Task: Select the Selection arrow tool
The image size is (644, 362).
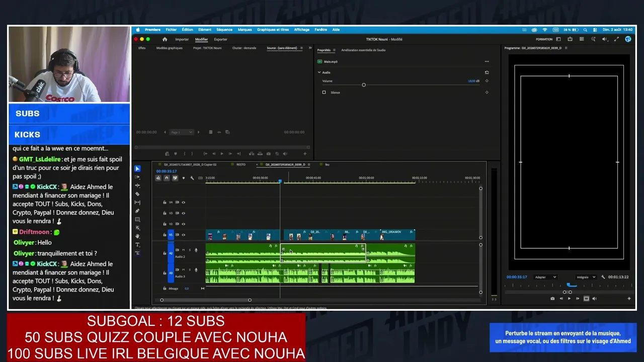Action: (137, 168)
